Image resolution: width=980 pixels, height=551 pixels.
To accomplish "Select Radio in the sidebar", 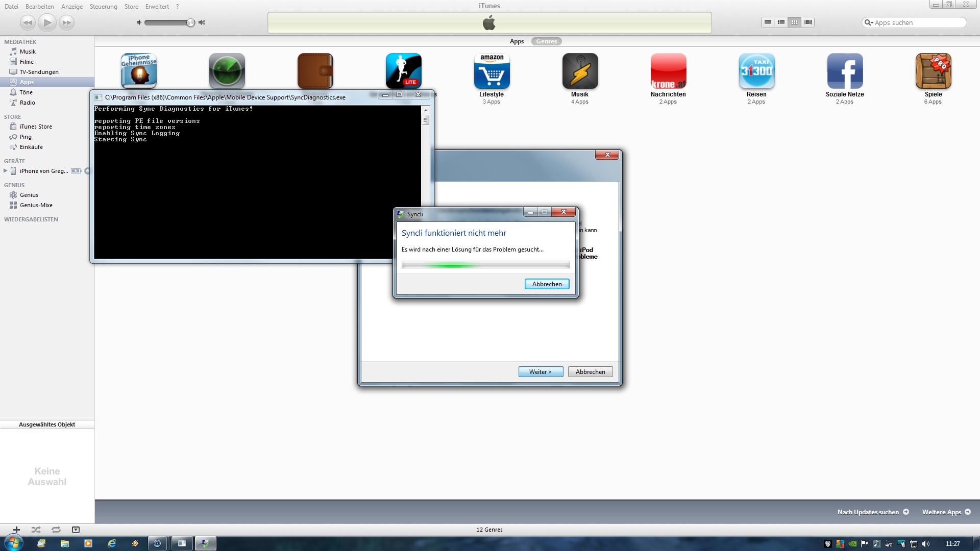I will (x=47, y=103).
